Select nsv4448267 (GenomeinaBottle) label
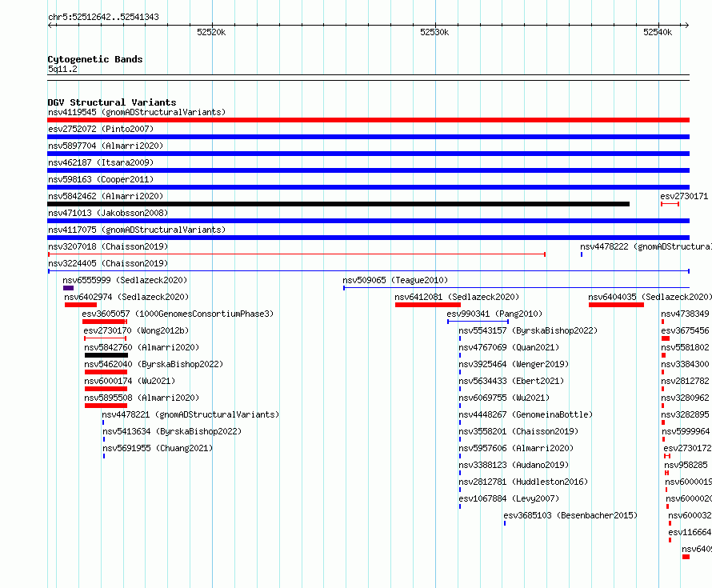 tap(526, 414)
